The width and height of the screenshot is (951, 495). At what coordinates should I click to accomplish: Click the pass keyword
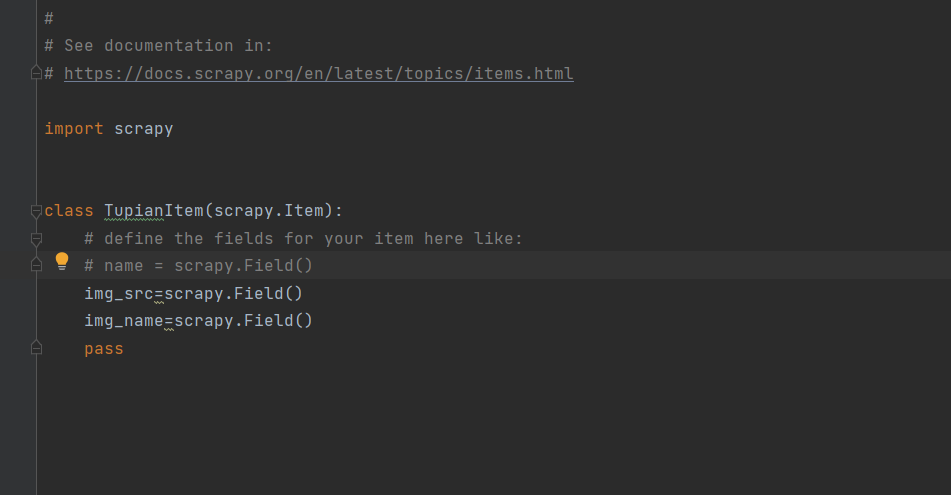click(104, 349)
